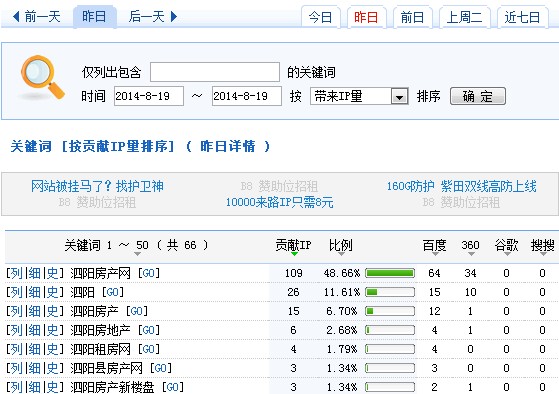Viewport: 559px width, 394px height.
Task: Click 细 link for 泗阳房产 row
Action: [35, 311]
